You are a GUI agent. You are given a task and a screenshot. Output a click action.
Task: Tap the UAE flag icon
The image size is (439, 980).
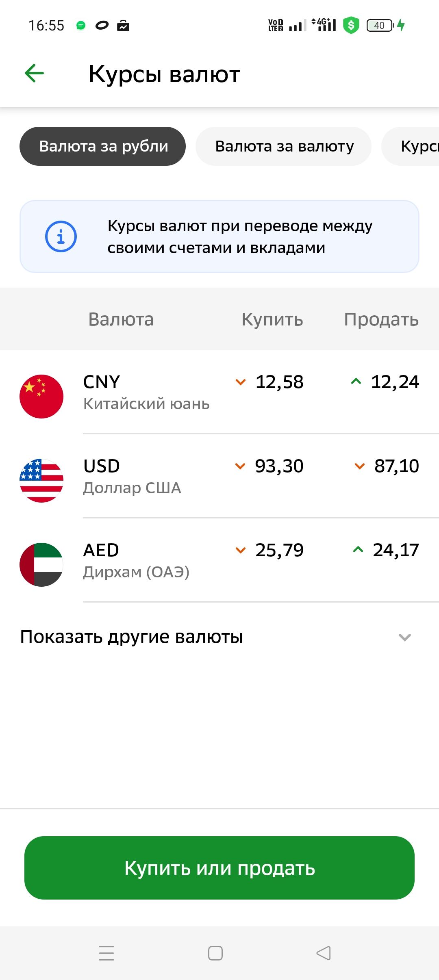click(x=41, y=564)
